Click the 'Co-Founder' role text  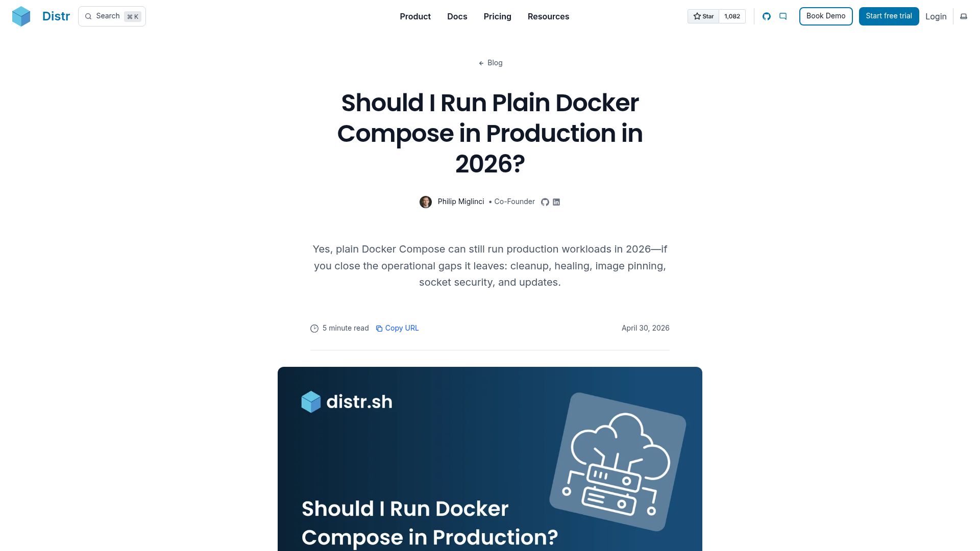514,202
